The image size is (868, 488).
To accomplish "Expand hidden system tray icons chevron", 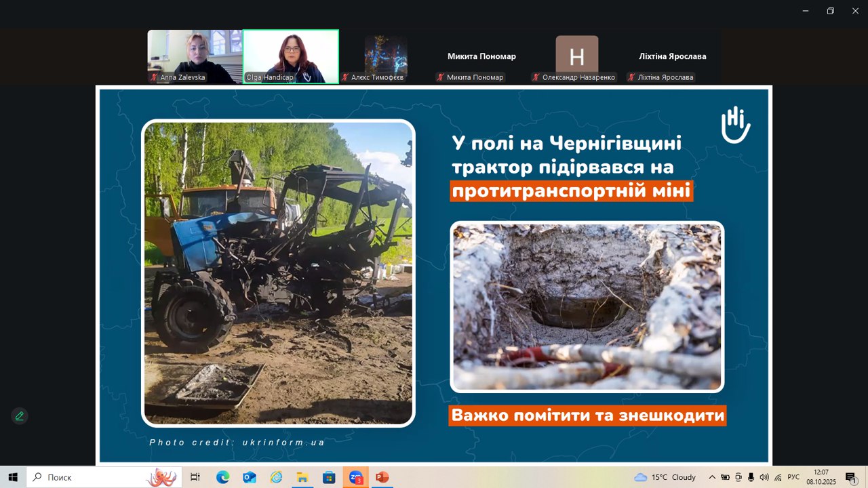I will (712, 477).
